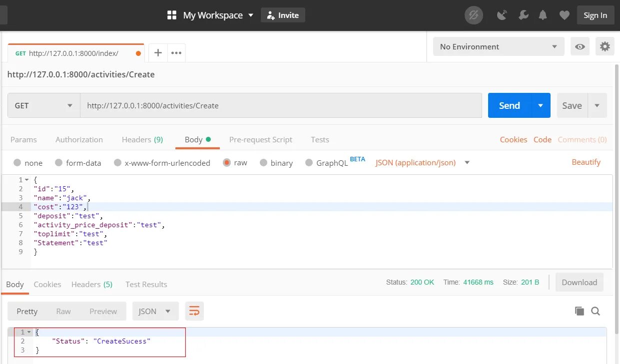Choose the GraphQL body option

pyautogui.click(x=309, y=163)
